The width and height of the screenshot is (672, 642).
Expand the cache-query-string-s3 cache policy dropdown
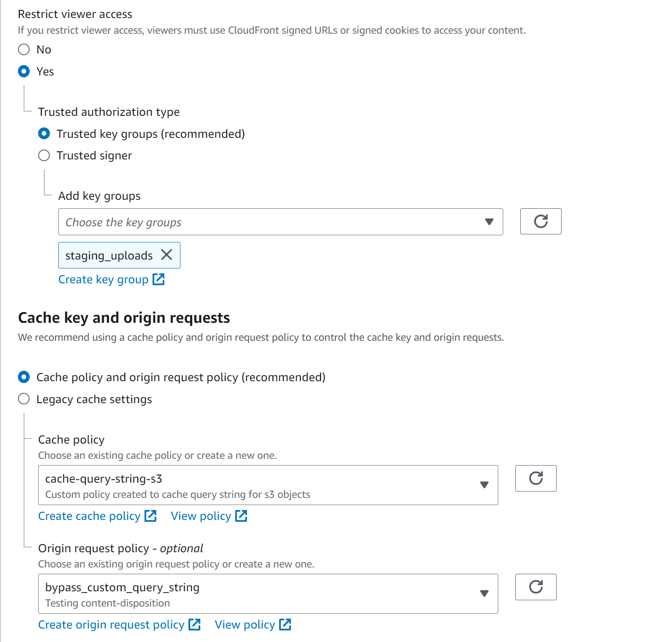pos(484,485)
